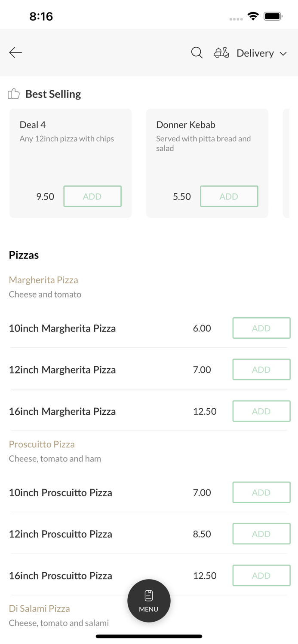Add 12inch Margherita Pizza

point(261,370)
